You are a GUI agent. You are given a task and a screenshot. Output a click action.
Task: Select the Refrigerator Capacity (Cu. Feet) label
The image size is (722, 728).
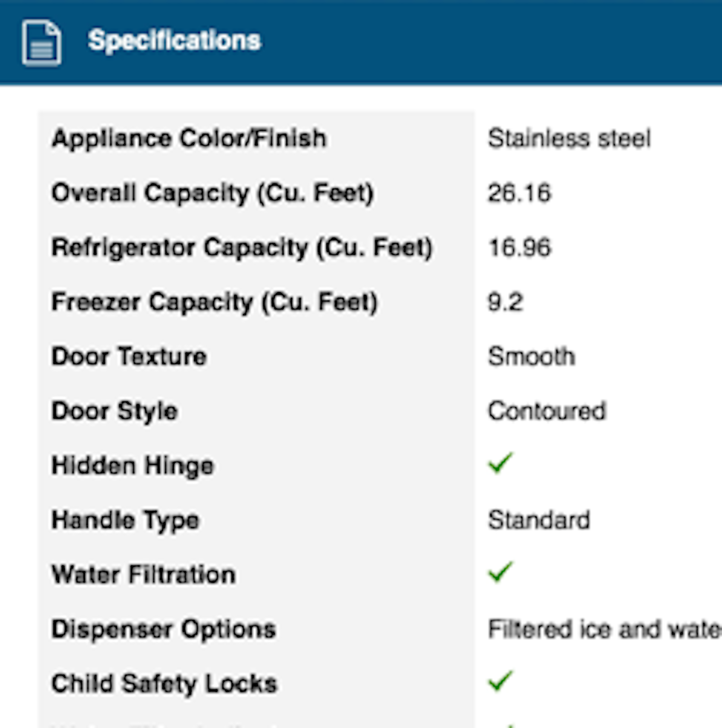[242, 248]
